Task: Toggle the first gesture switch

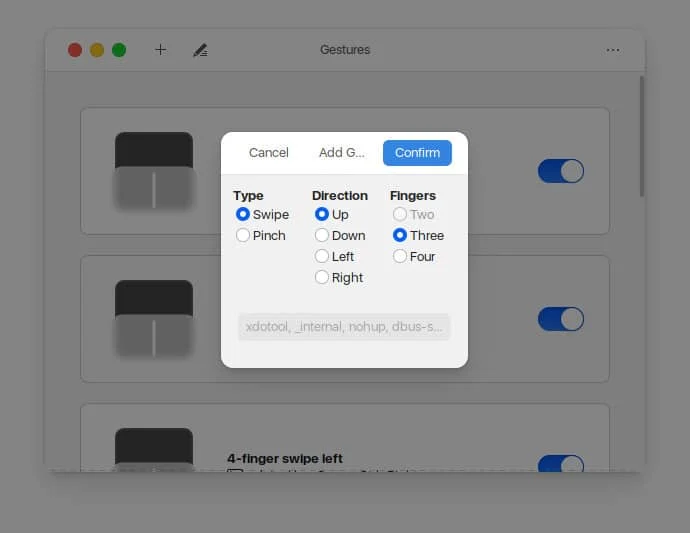Action: point(561,171)
